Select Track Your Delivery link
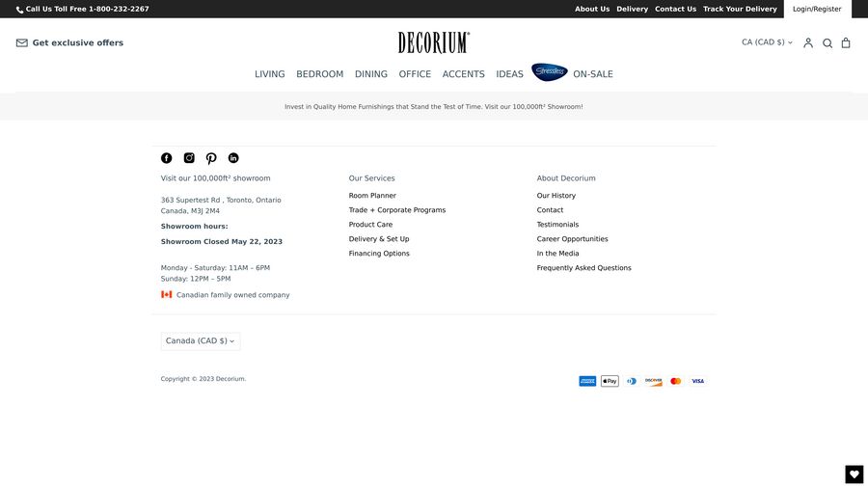 point(740,9)
